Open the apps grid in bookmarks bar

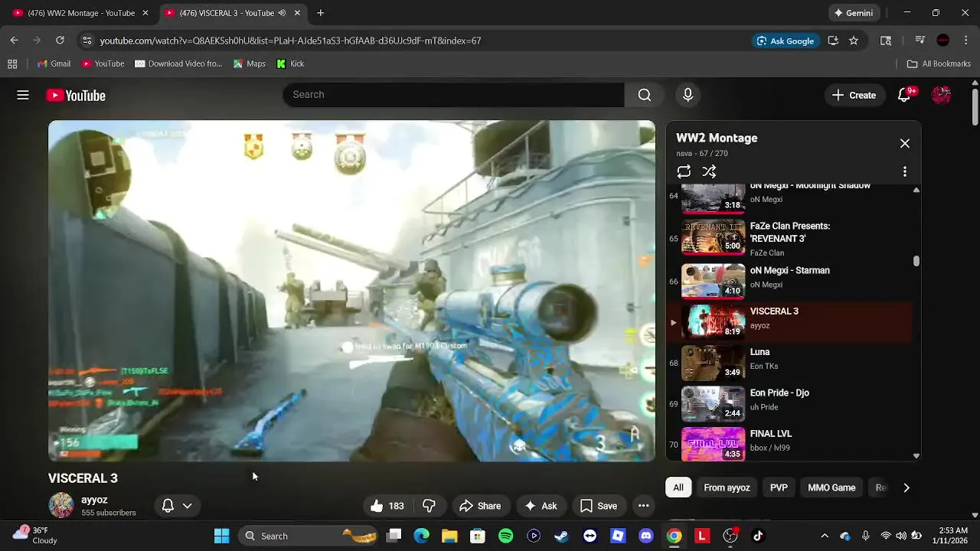12,64
